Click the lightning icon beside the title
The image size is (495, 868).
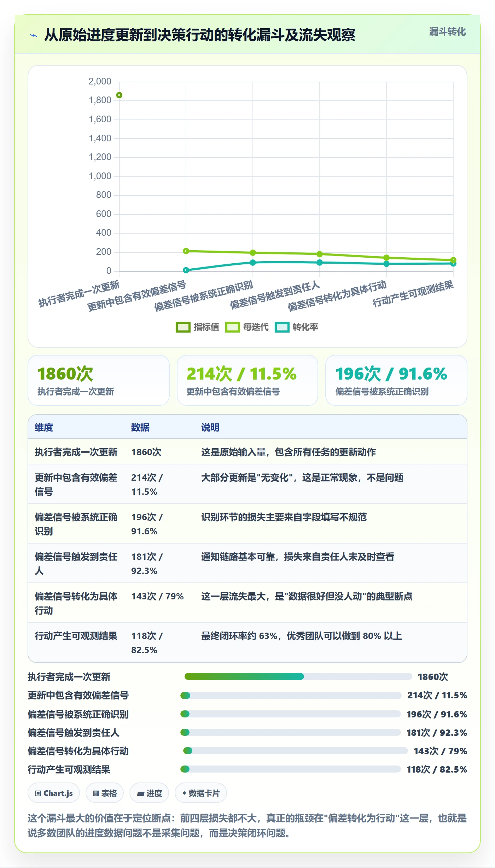click(34, 35)
